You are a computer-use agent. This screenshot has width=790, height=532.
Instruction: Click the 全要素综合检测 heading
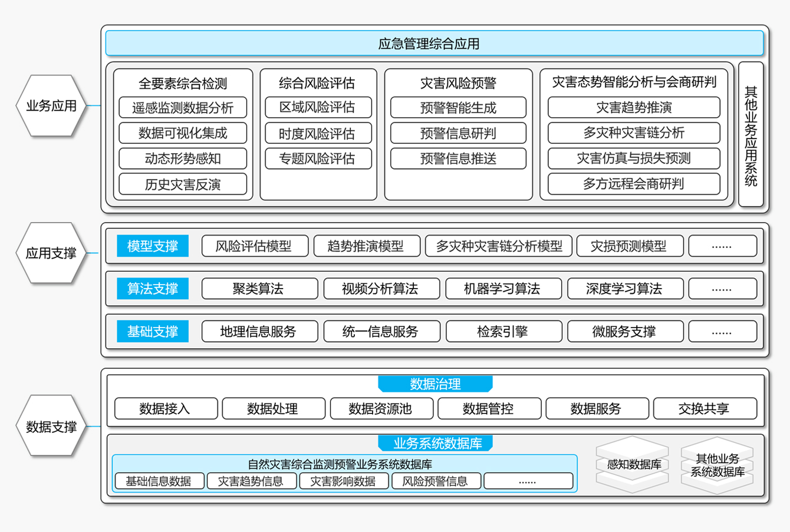point(183,83)
